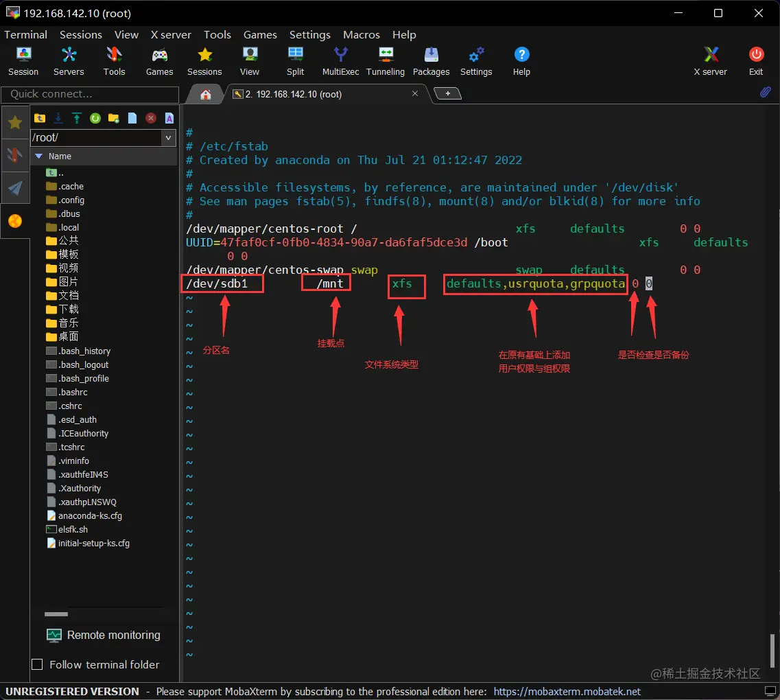Refresh the SFTP folder listing
The image size is (780, 700).
[95, 118]
